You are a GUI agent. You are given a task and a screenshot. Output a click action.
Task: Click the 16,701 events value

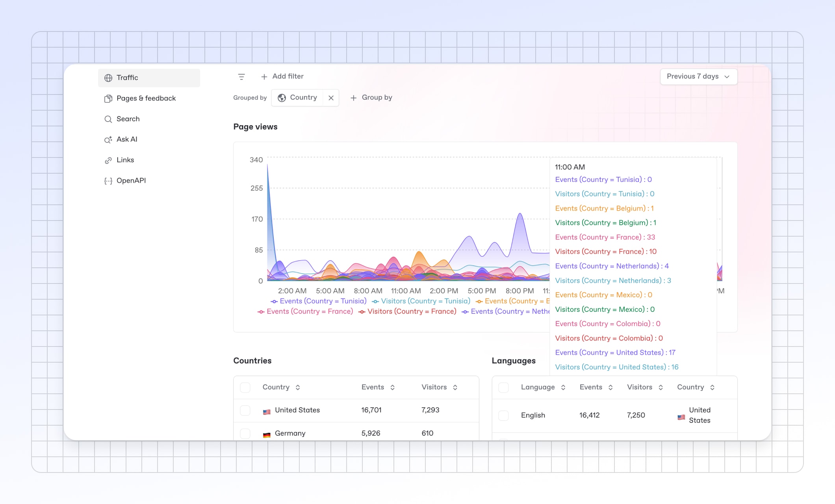coord(371,410)
